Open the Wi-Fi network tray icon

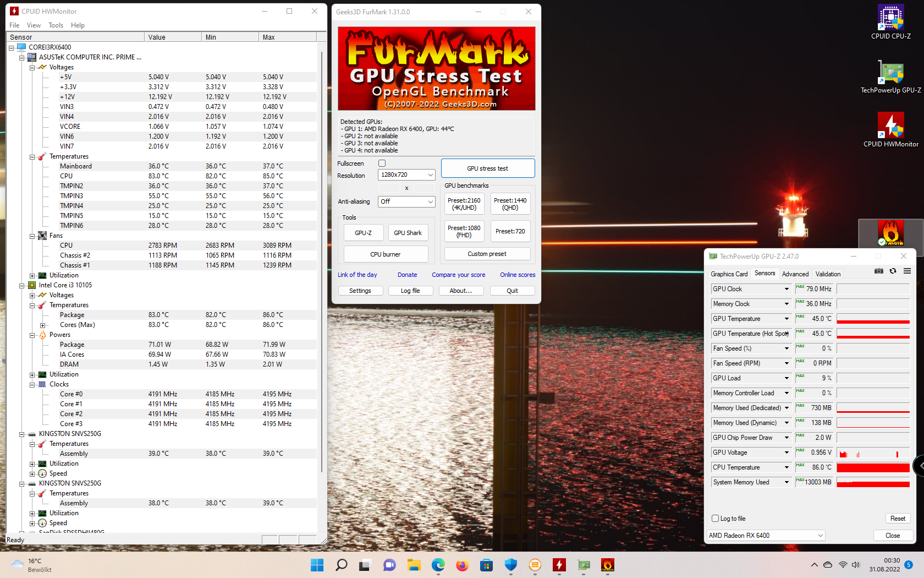coord(843,565)
